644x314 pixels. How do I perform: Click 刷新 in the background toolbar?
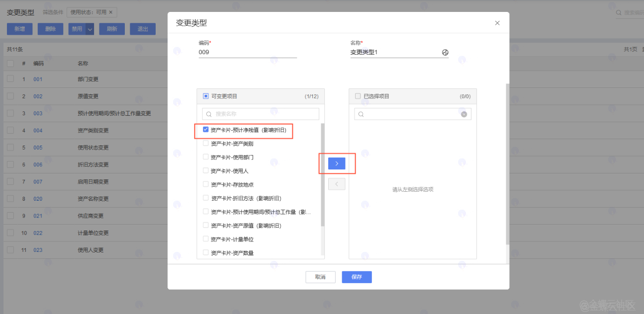112,29
